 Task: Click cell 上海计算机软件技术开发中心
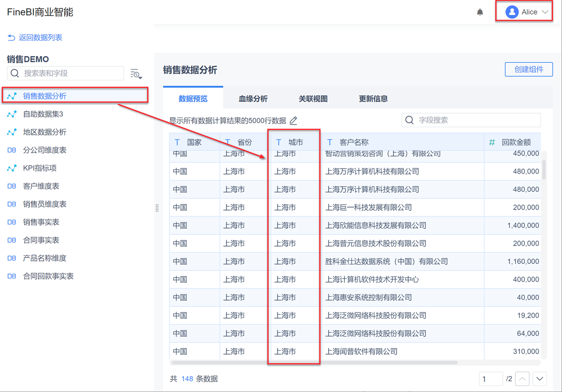403,279
